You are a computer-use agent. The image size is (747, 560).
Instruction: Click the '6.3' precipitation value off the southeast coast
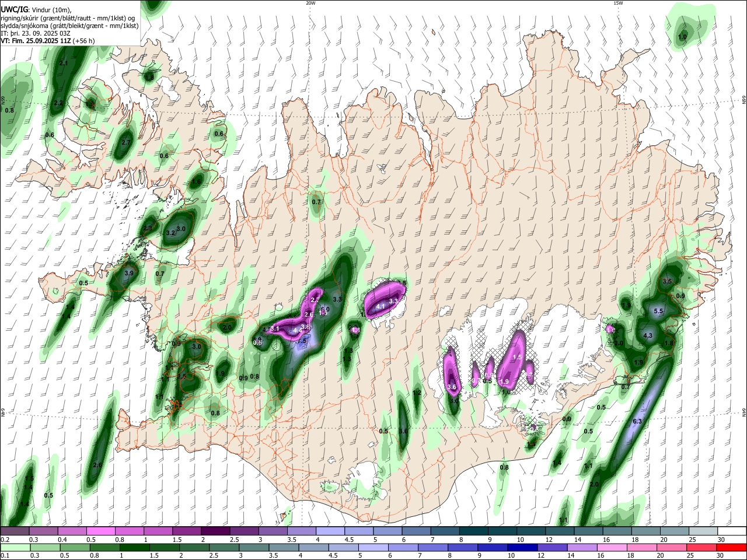[x=637, y=421]
